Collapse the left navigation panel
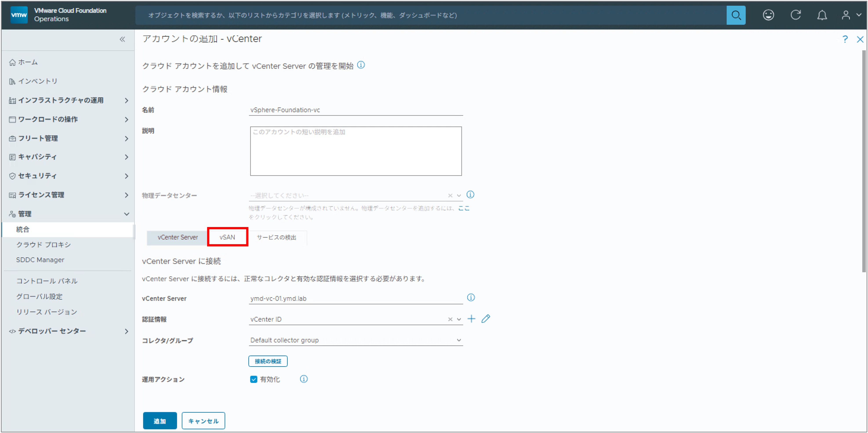Viewport: 868px width, 433px height. click(122, 39)
